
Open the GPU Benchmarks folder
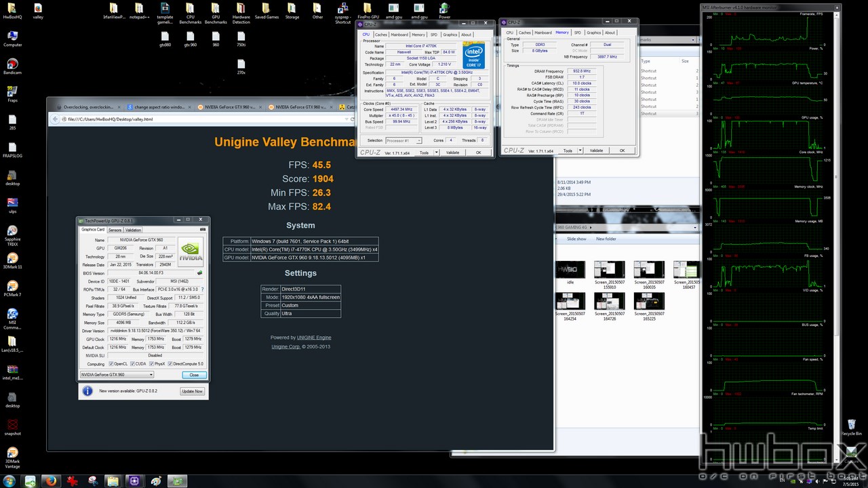[216, 12]
